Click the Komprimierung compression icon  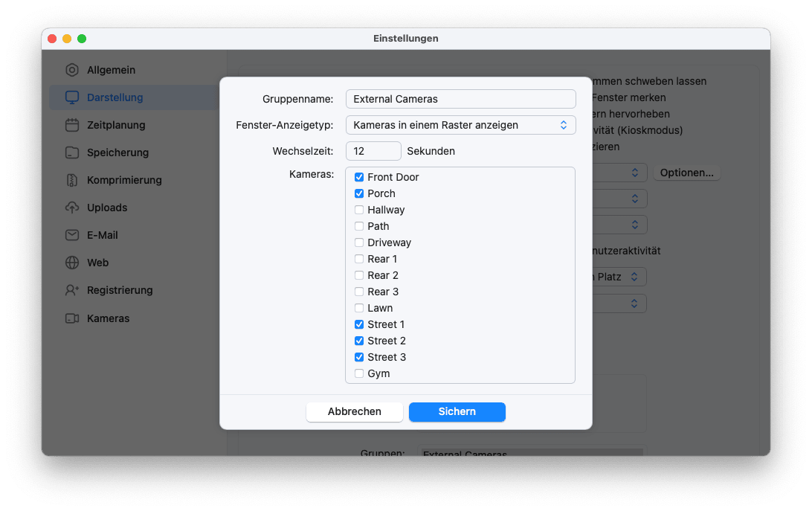pos(70,180)
